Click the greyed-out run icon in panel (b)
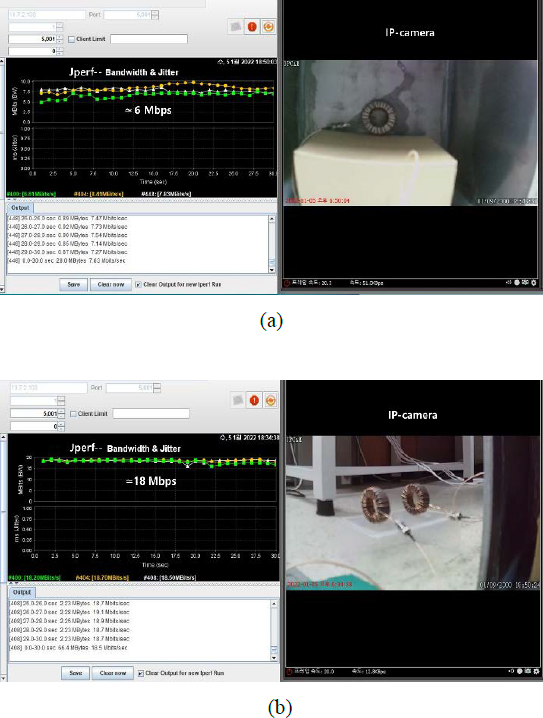 [238, 400]
